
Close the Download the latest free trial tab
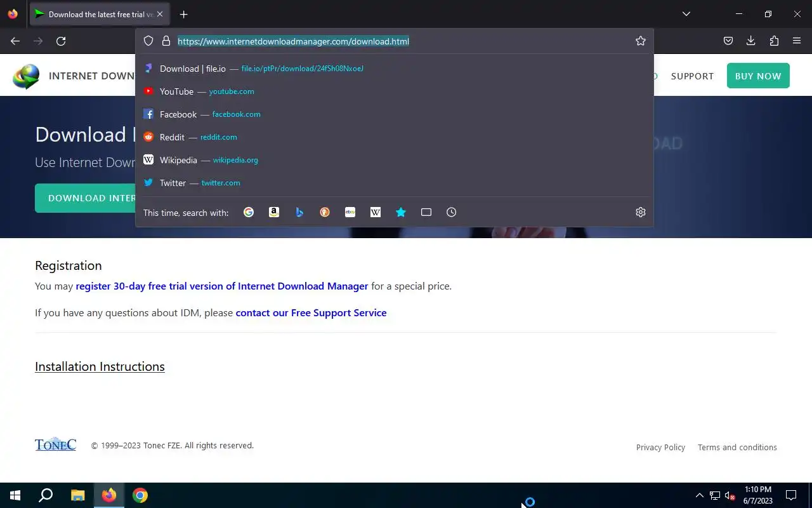pyautogui.click(x=160, y=14)
